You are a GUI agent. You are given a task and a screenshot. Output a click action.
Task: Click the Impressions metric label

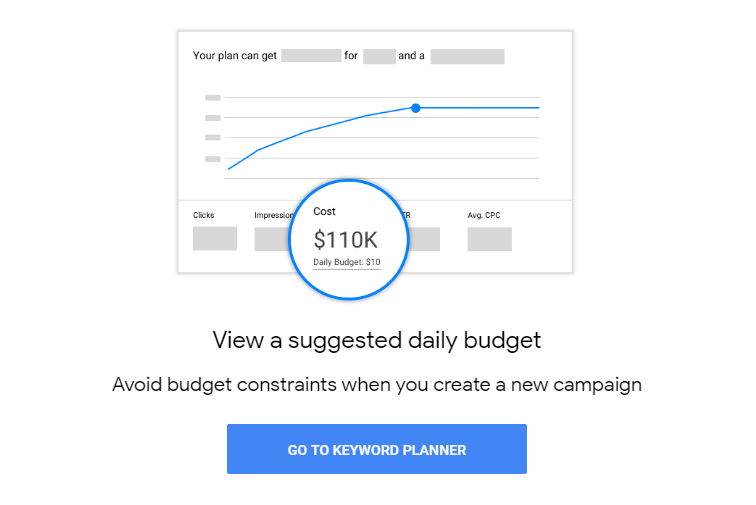273,215
